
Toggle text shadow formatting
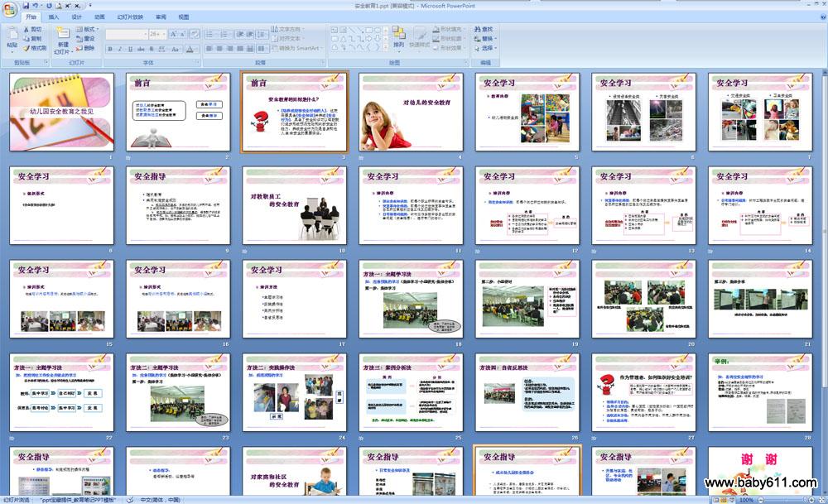click(152, 49)
